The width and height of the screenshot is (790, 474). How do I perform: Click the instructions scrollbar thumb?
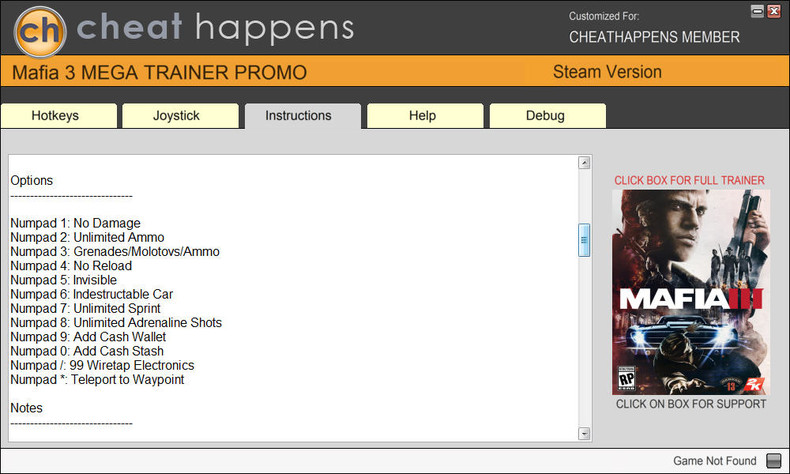[x=584, y=240]
